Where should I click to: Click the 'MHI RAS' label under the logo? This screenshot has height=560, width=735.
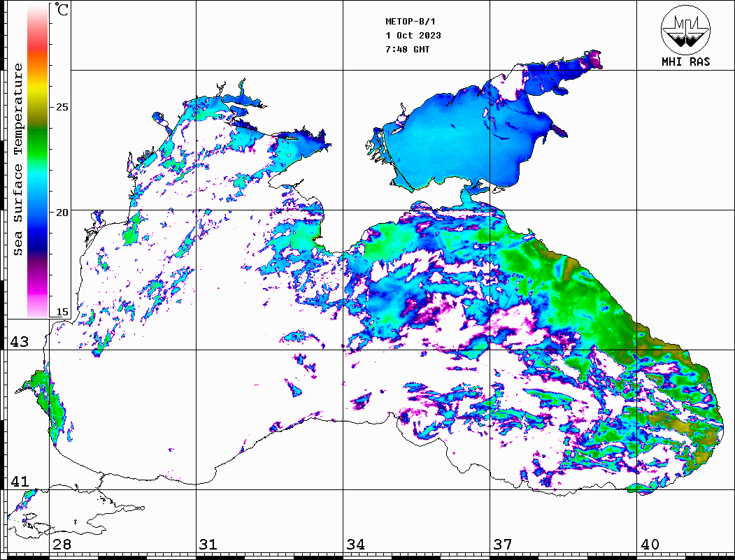[x=686, y=62]
